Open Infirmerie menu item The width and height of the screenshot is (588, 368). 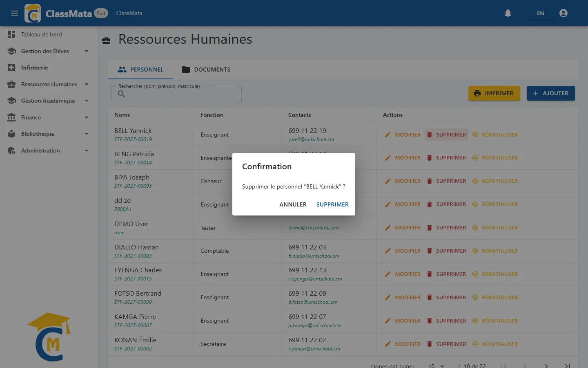point(49,67)
